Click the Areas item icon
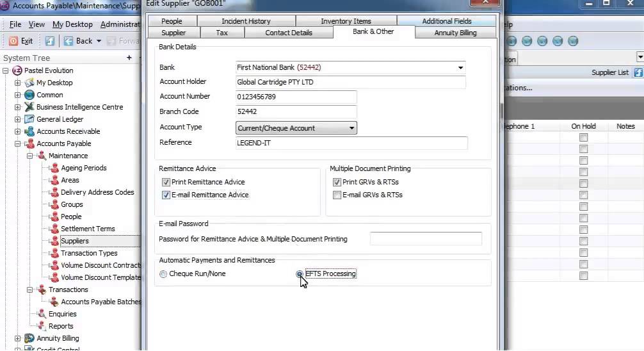The height and width of the screenshot is (351, 644). click(x=54, y=180)
